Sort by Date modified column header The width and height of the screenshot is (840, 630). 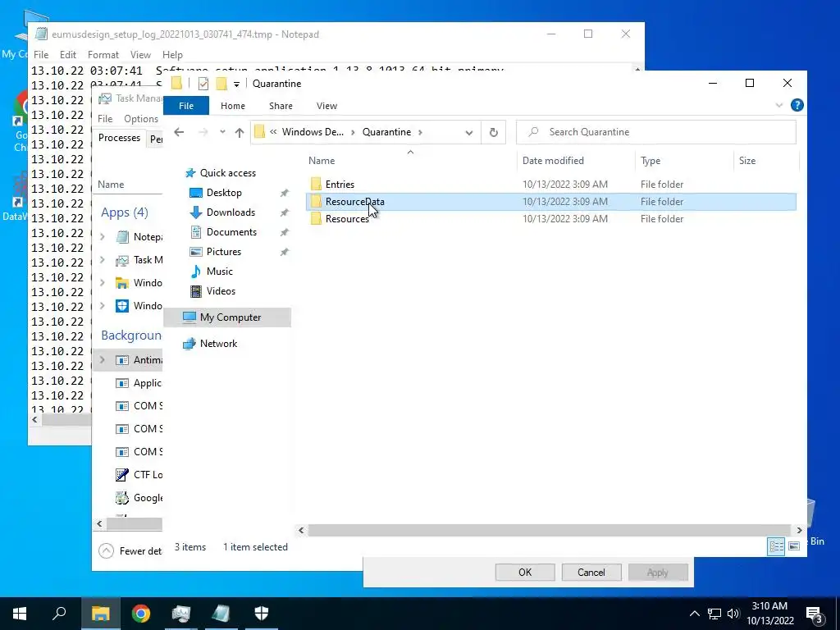tap(553, 160)
